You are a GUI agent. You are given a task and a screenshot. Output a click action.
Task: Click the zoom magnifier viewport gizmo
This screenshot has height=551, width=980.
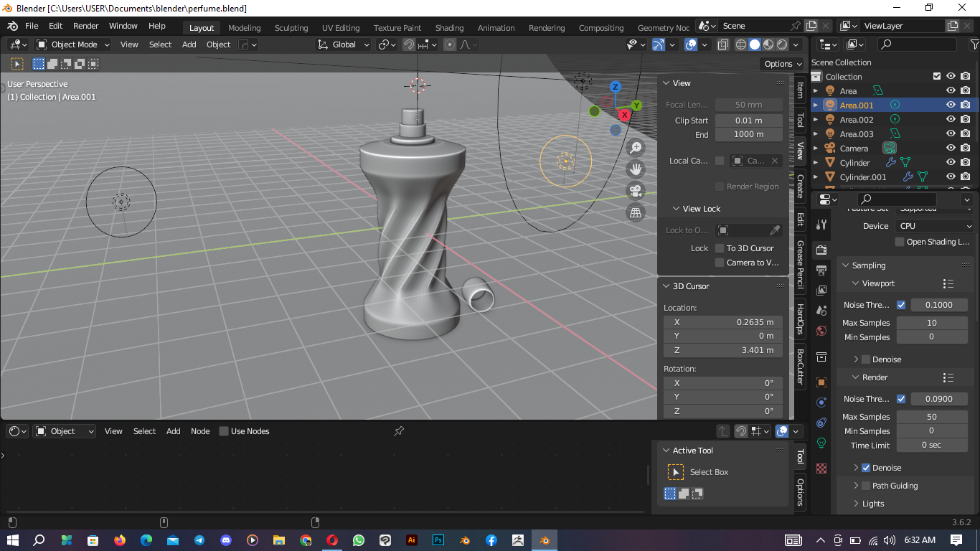click(x=635, y=148)
